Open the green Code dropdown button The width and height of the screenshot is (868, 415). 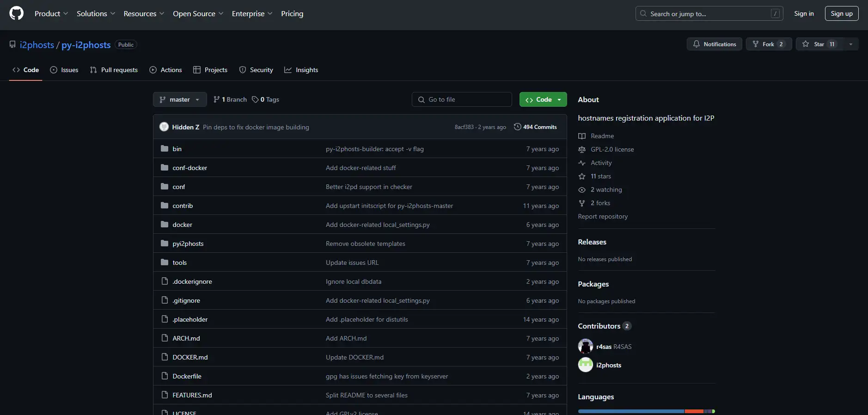point(543,99)
